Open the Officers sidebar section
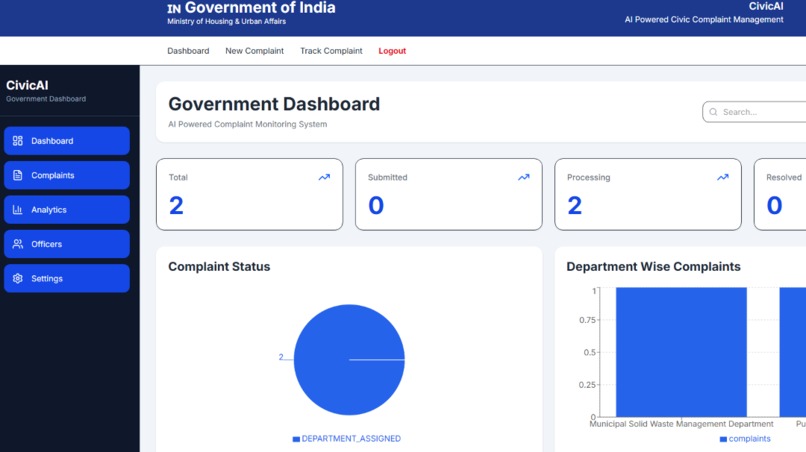This screenshot has width=806, height=452. tap(67, 244)
